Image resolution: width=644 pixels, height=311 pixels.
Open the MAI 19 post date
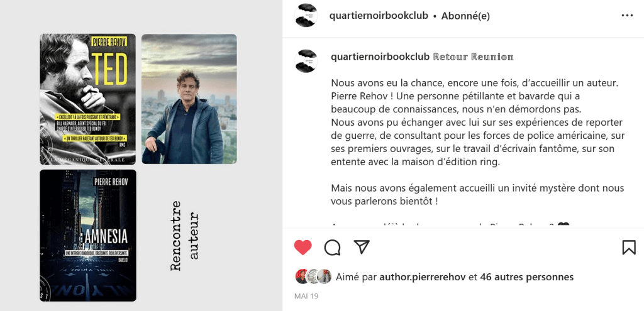click(x=306, y=295)
